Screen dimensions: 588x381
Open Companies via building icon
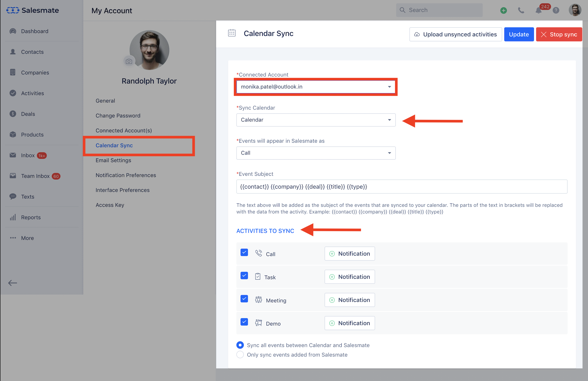[x=13, y=72]
